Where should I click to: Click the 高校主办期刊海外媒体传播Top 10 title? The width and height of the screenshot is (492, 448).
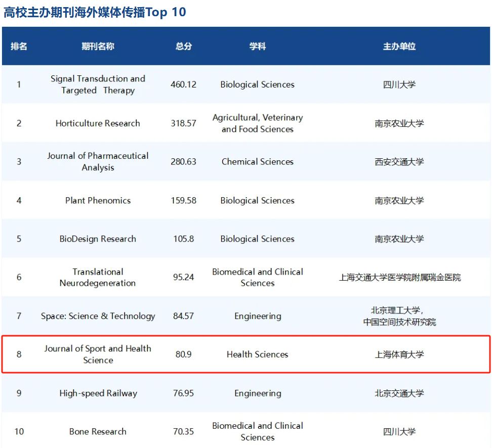(x=95, y=12)
